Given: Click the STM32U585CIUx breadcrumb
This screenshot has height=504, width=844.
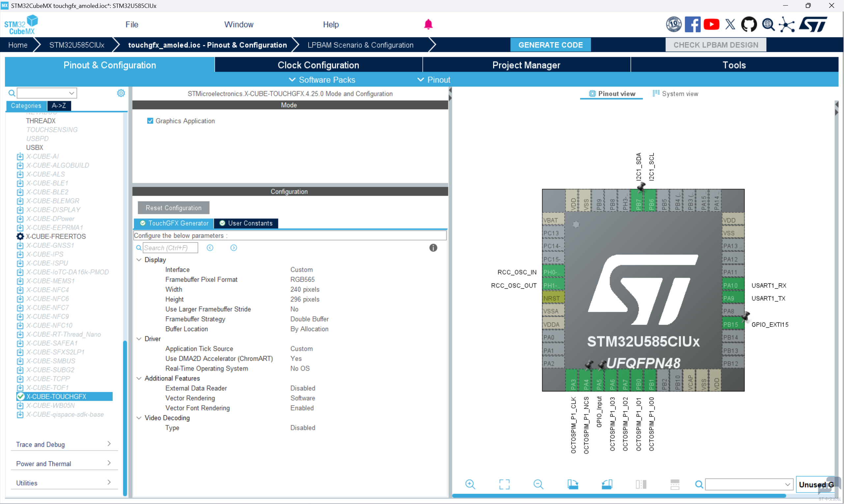Looking at the screenshot, I should 76,45.
